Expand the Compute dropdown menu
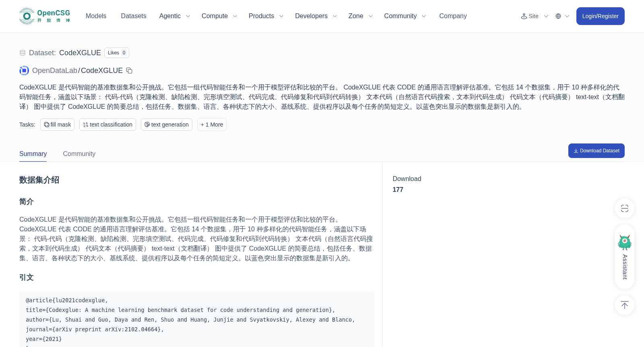 coord(219,16)
